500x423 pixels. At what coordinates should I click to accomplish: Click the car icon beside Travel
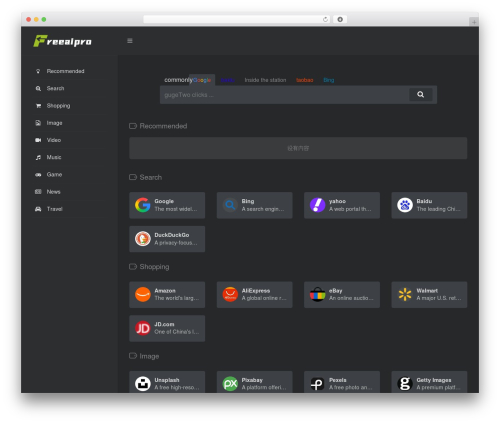(38, 209)
